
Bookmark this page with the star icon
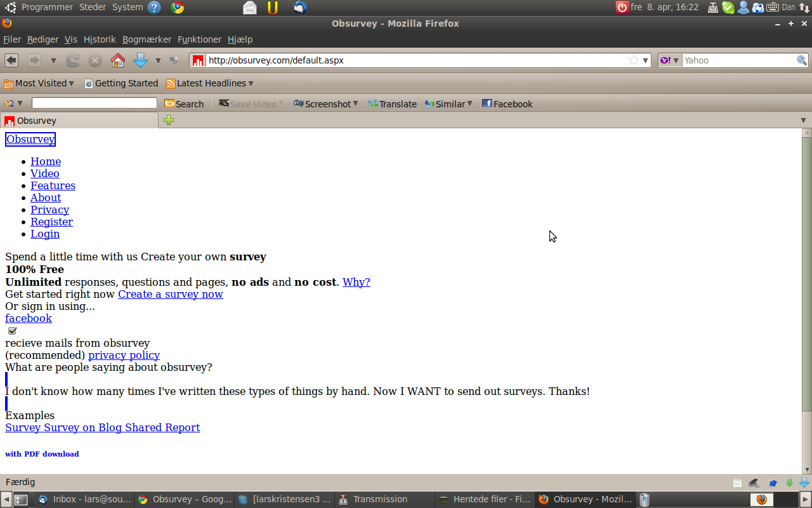[633, 60]
